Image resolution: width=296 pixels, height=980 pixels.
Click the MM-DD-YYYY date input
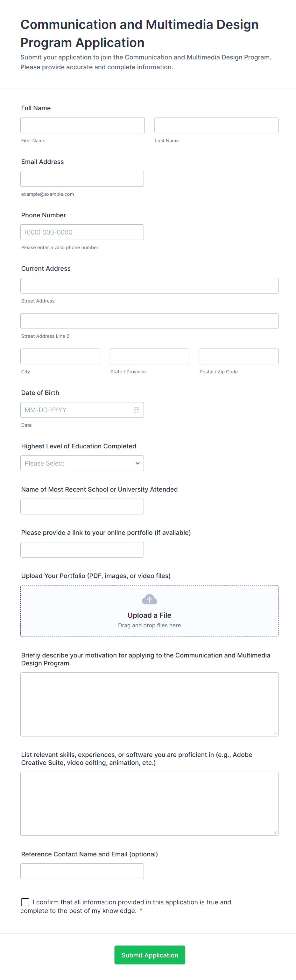[76, 410]
